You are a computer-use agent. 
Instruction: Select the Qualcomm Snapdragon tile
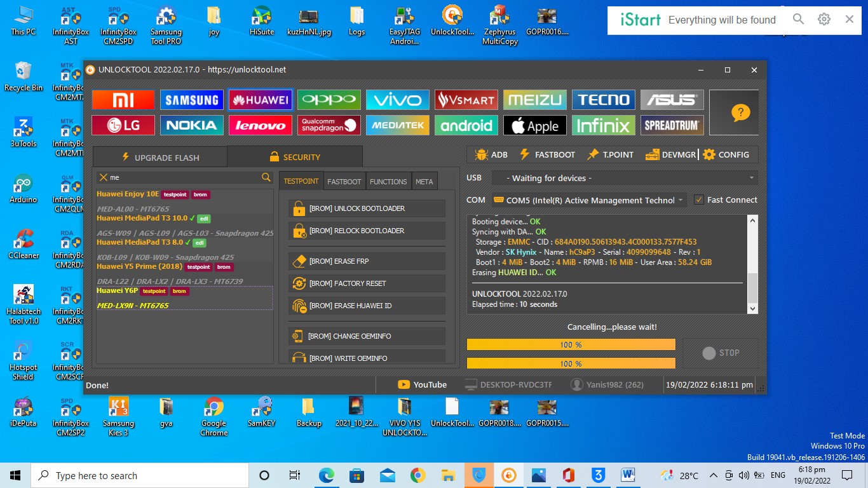pos(329,125)
